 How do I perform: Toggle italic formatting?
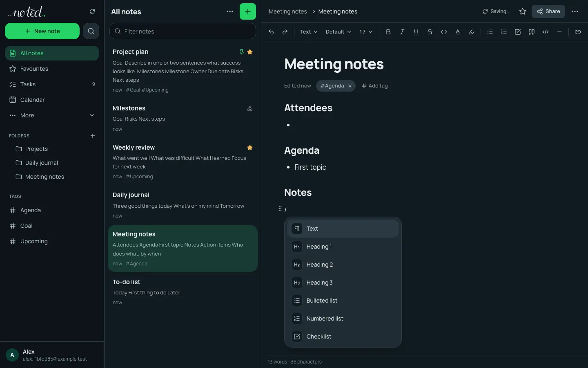point(402,32)
